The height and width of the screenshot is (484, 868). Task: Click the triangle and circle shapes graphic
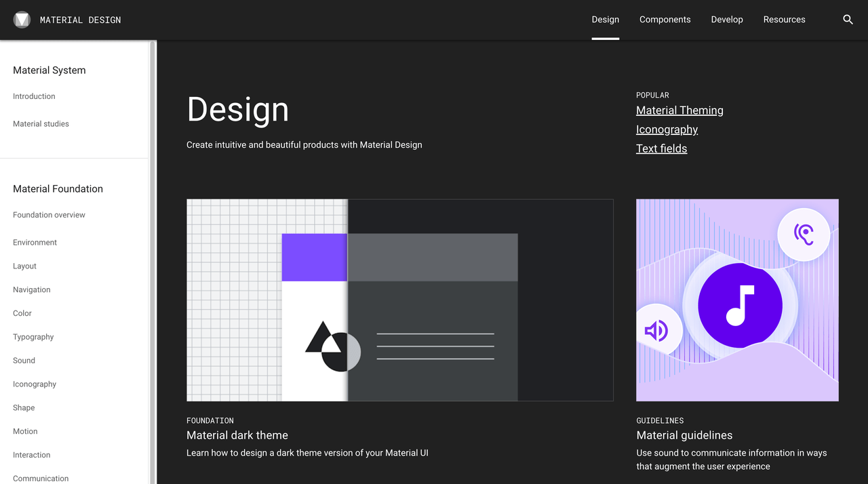332,346
